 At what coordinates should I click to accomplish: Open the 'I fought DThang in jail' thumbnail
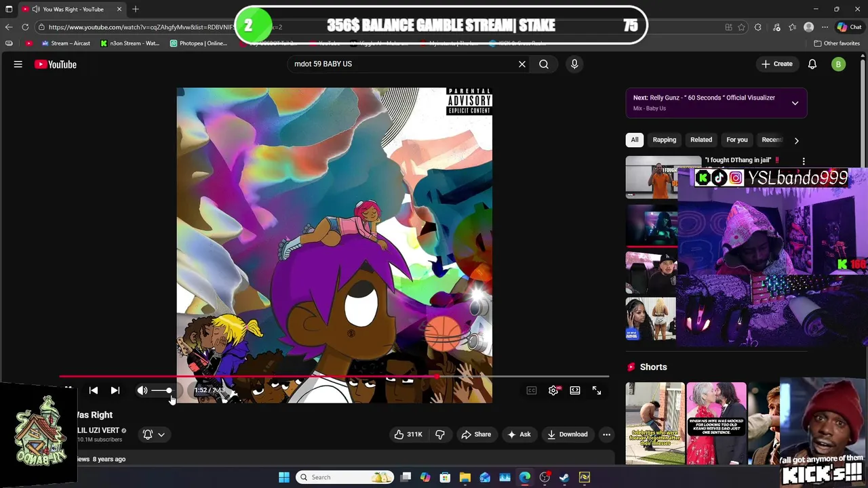pyautogui.click(x=652, y=178)
